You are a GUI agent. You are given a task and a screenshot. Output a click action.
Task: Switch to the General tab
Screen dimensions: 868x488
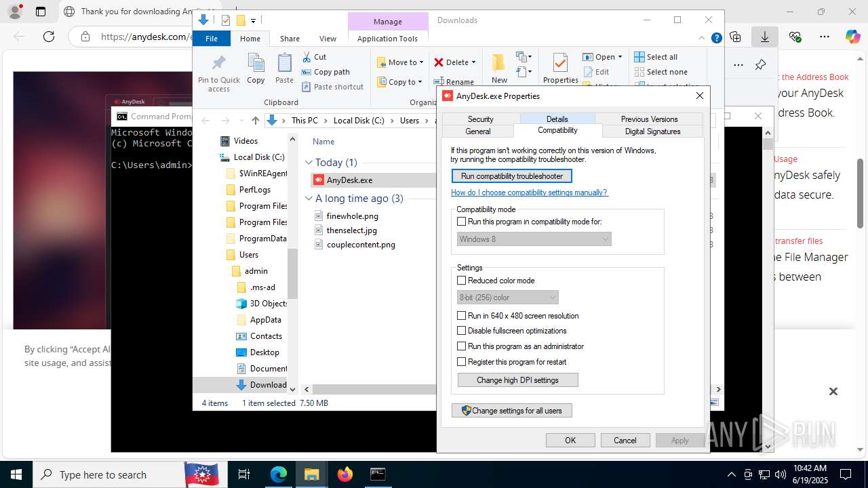(x=478, y=131)
